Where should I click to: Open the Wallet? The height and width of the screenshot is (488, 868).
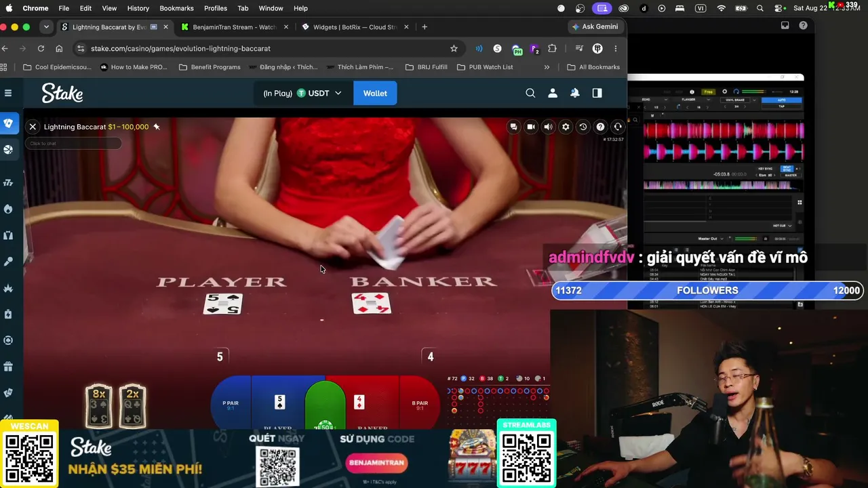375,93
